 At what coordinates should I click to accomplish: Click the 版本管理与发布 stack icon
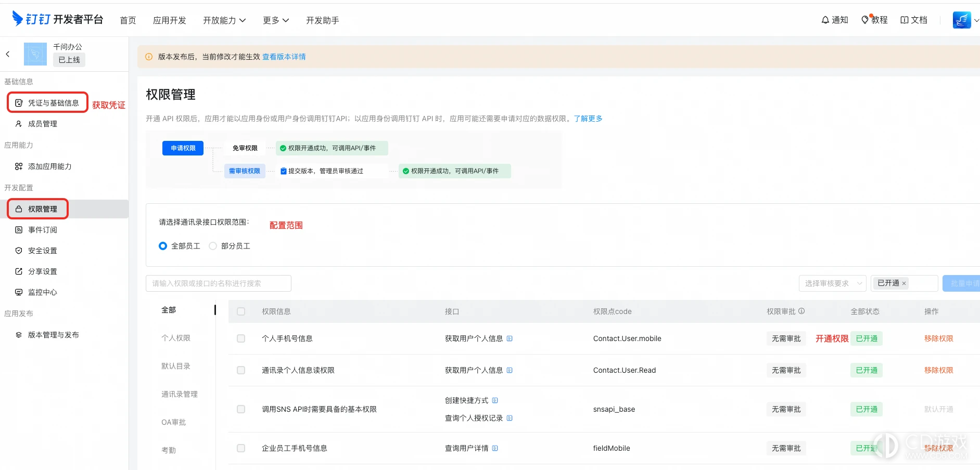pyautogui.click(x=19, y=335)
